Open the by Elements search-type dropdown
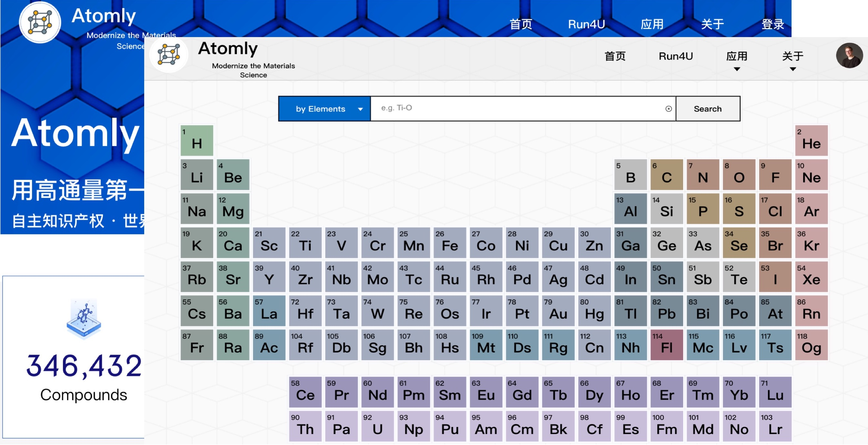This screenshot has width=868, height=445. pos(324,109)
